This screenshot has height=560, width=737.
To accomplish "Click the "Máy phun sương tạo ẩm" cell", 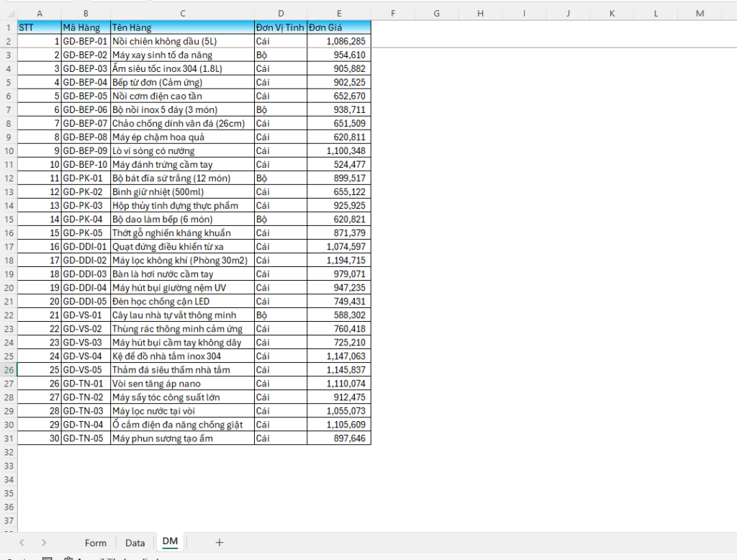I will pyautogui.click(x=182, y=438).
